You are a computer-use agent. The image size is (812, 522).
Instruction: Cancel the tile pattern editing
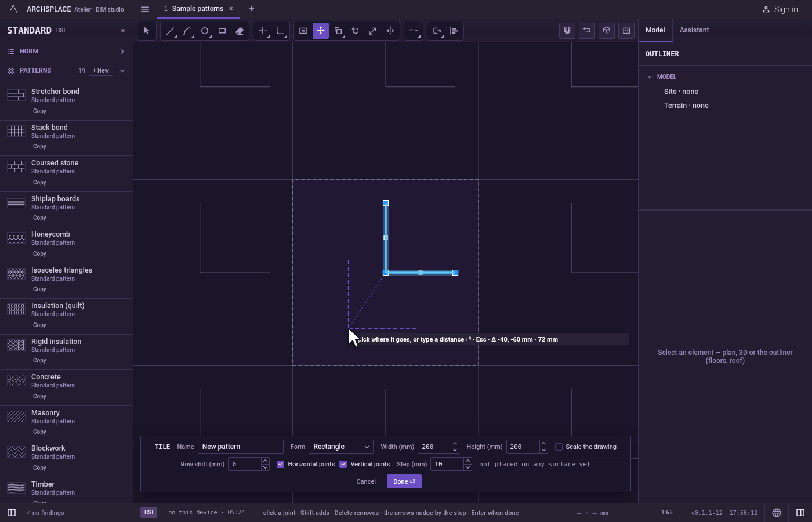pos(366,481)
